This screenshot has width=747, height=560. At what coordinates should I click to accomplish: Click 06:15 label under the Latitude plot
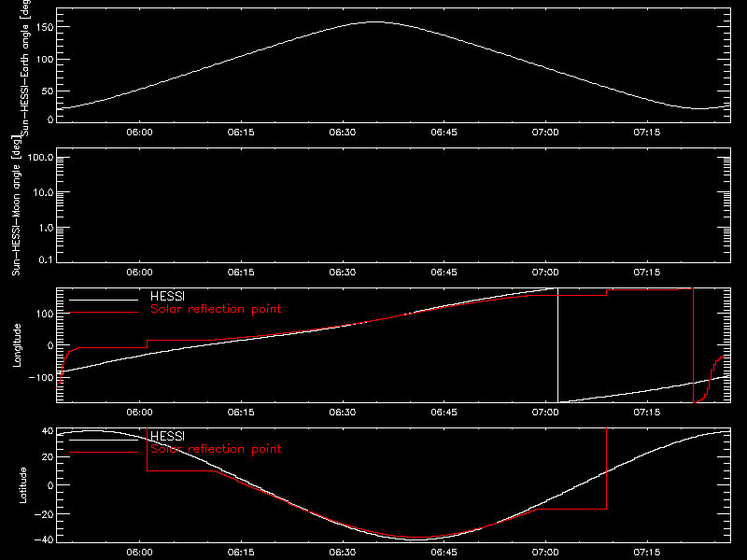tap(241, 553)
